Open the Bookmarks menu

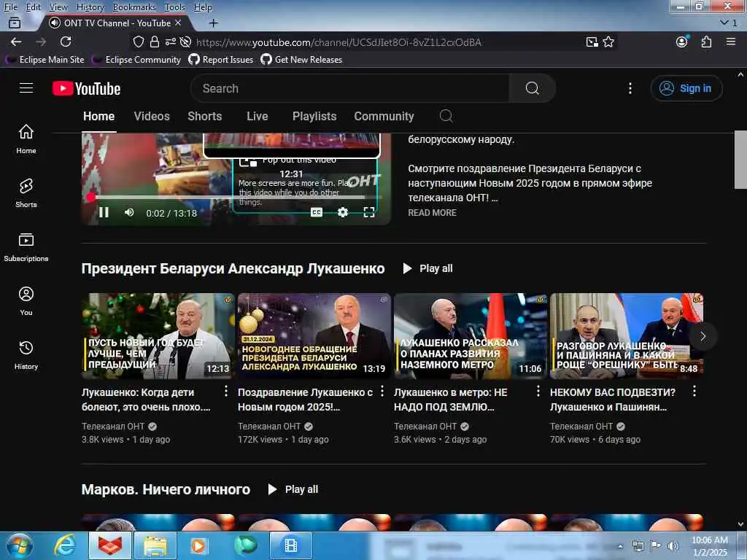134,7
